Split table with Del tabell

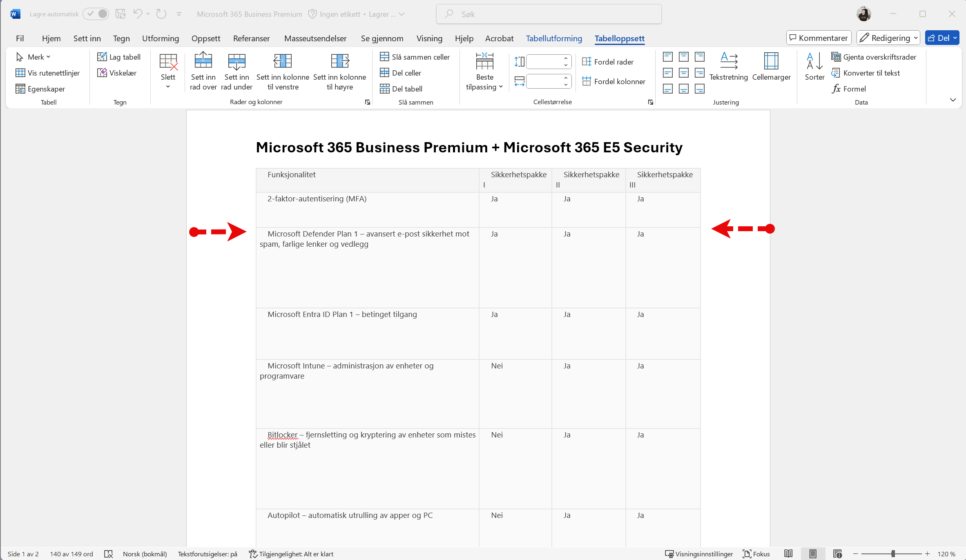pos(401,89)
